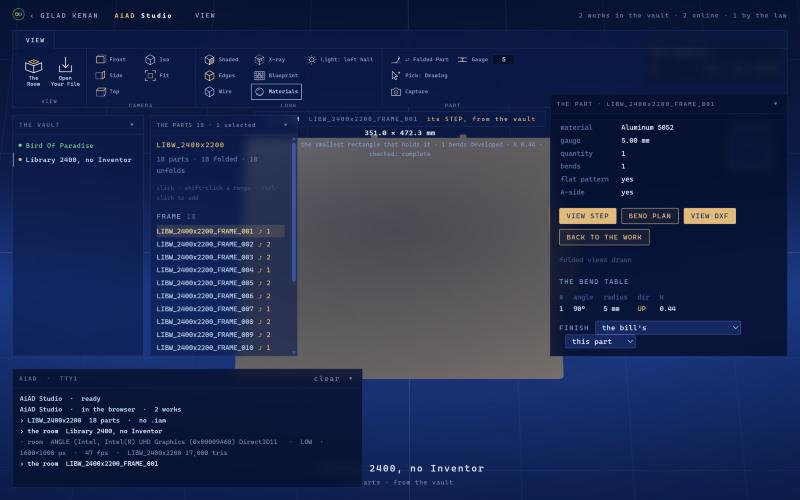
Task: Select part LIBW_2400x2200_FRAME_009
Action: pos(220,335)
